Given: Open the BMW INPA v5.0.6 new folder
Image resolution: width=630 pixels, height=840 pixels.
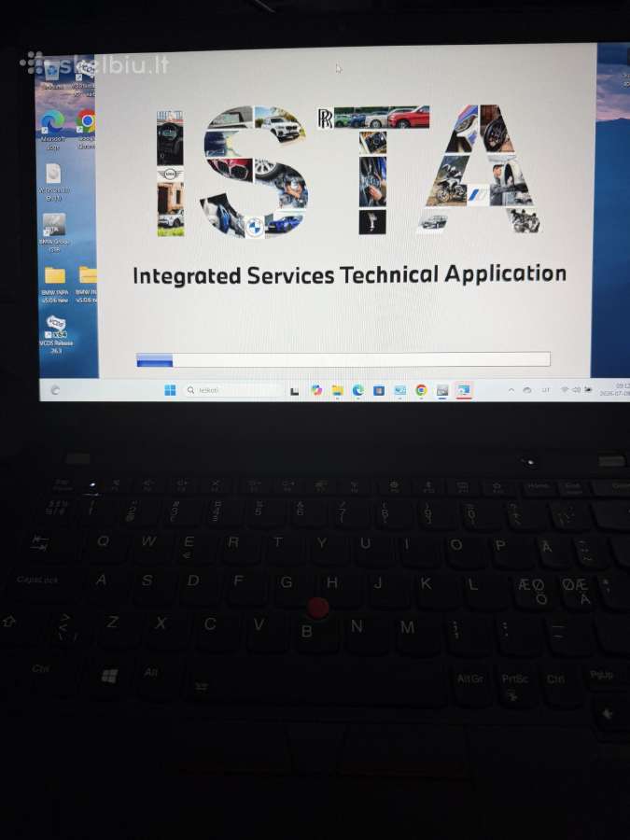Looking at the screenshot, I should tap(55, 285).
